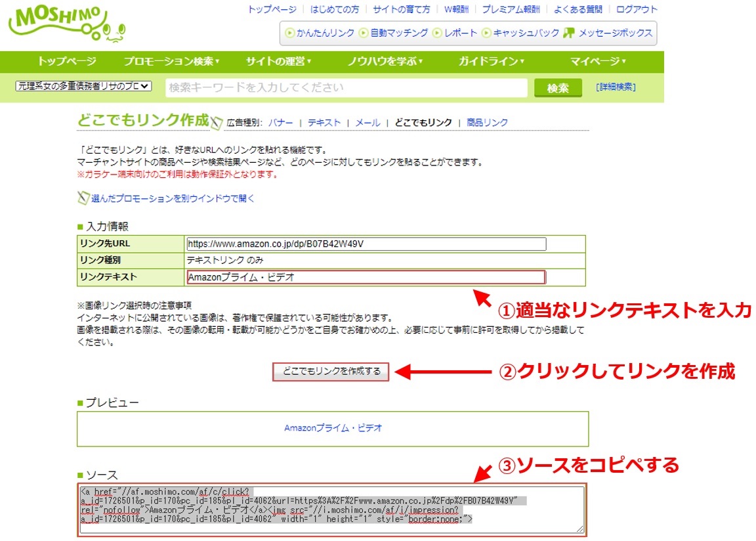This screenshot has width=756, height=541.
Task: Click the リンクテキスト input field
Action: point(366,277)
